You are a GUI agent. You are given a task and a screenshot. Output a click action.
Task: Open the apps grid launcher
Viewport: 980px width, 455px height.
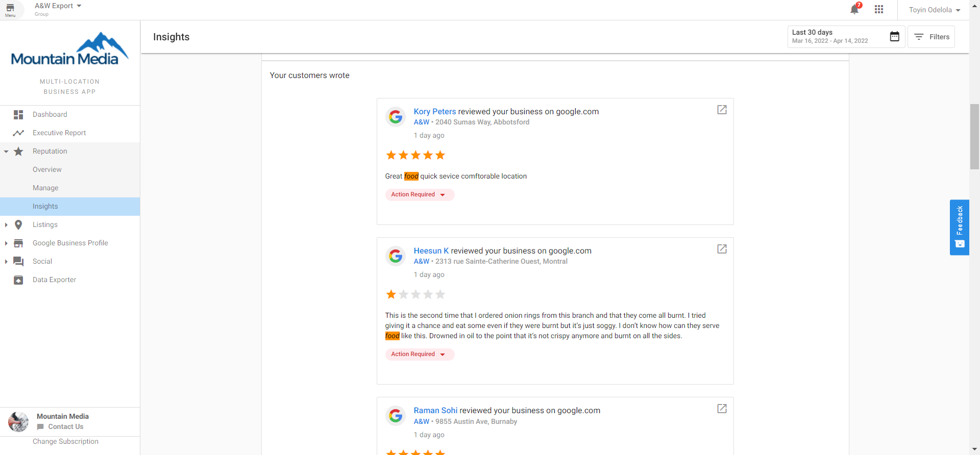879,10
